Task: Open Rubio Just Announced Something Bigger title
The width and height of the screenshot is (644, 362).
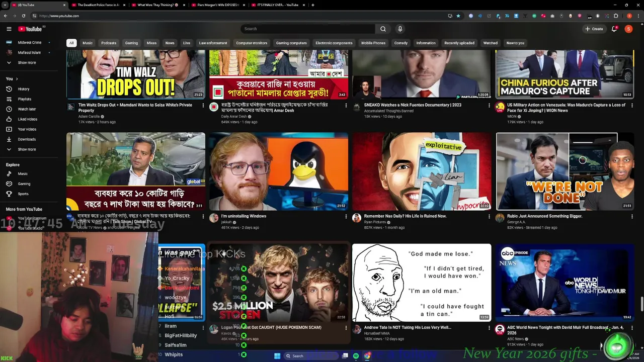Action: click(545, 216)
